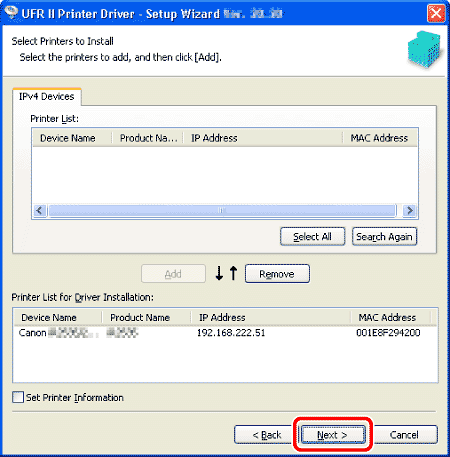Cancel the printer driver setup
The width and height of the screenshot is (450, 457).
pyautogui.click(x=404, y=435)
